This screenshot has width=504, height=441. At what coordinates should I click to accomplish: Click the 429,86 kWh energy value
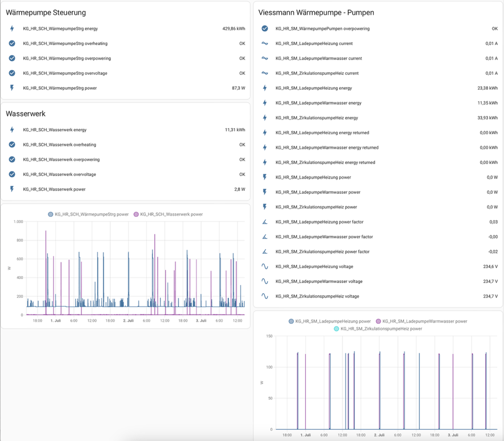pyautogui.click(x=234, y=29)
